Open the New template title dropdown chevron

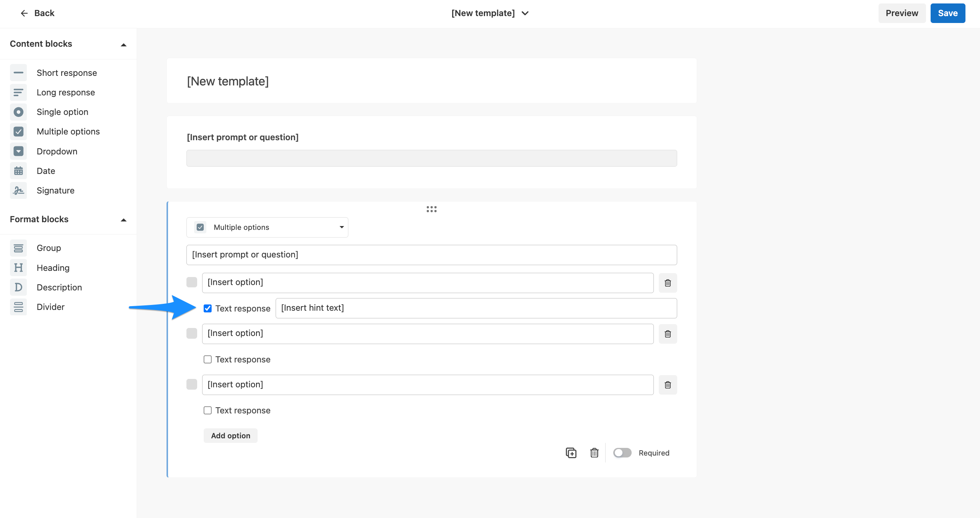coord(525,13)
